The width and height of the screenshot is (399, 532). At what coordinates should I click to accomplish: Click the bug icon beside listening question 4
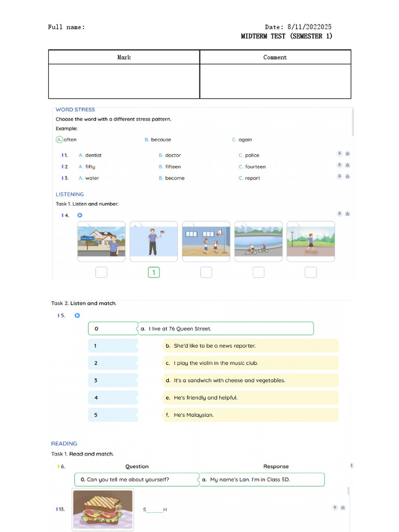[x=348, y=214]
